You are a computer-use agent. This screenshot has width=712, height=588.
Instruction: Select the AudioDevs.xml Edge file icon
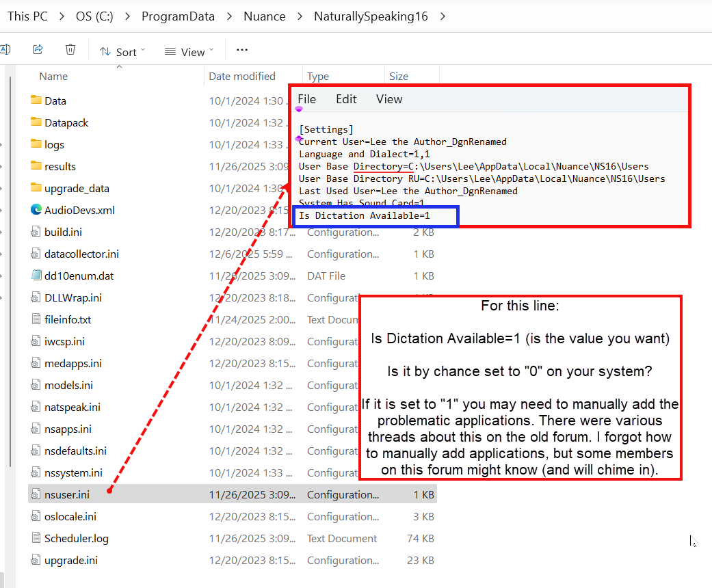[x=37, y=210]
